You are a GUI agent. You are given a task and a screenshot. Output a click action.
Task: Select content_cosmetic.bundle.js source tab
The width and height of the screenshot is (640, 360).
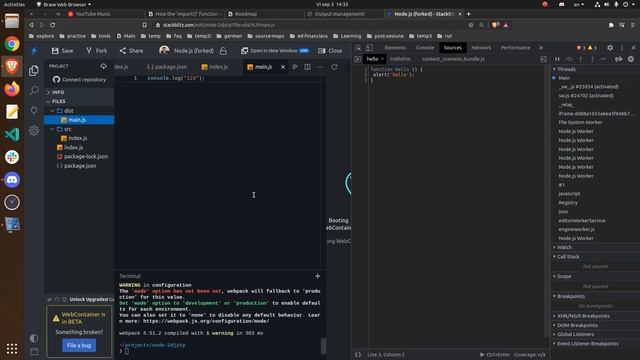(453, 59)
